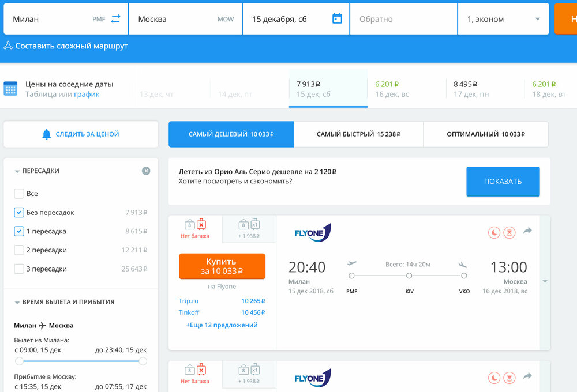Switch to the САМЫЙ БЫСТРЫЙ tab
577x392 pixels.
click(x=358, y=134)
